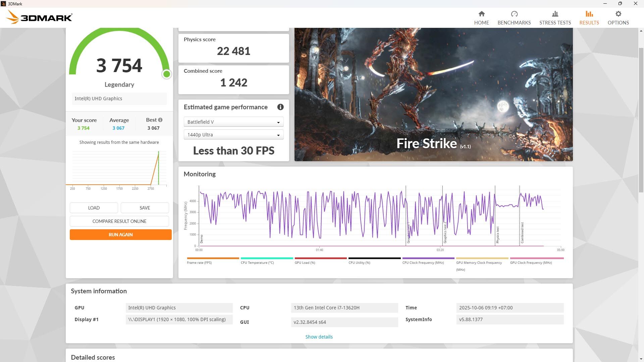The image size is (644, 362).
Task: Switch to the HOME tab
Action: (x=481, y=14)
